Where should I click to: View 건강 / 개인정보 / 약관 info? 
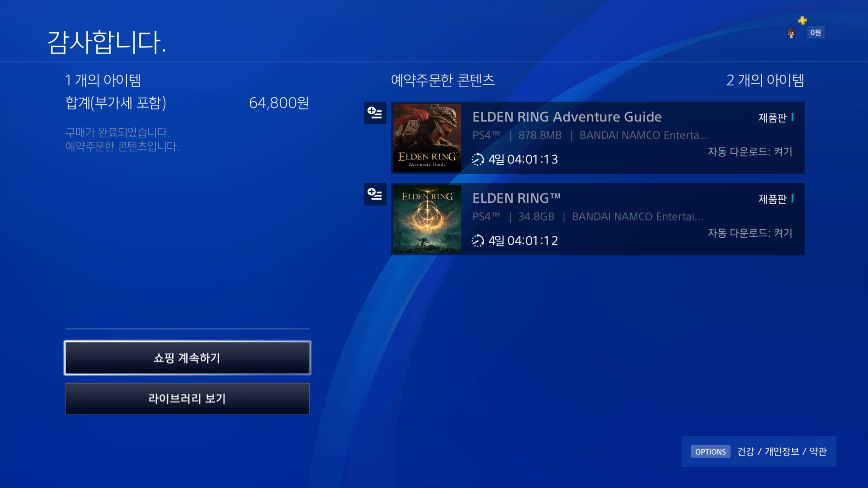point(782,452)
